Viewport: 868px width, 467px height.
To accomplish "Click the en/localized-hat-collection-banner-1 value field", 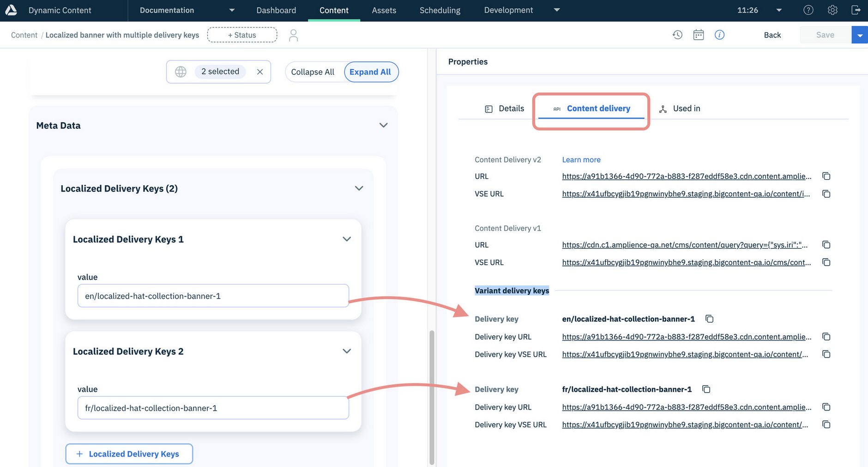I will [213, 296].
